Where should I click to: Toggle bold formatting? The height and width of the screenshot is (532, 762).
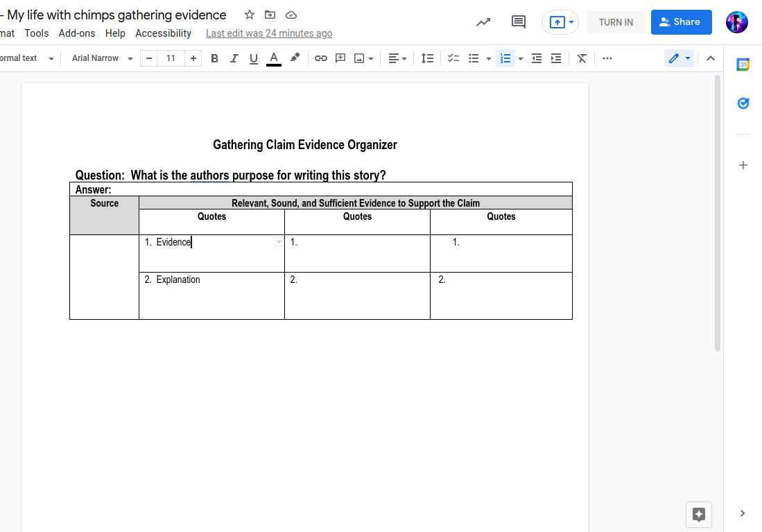(x=214, y=58)
